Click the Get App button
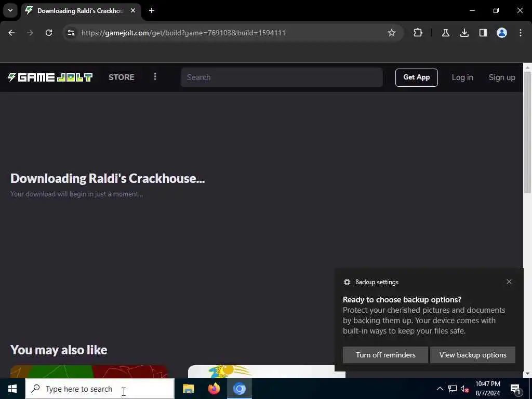The height and width of the screenshot is (399, 532). (x=416, y=77)
